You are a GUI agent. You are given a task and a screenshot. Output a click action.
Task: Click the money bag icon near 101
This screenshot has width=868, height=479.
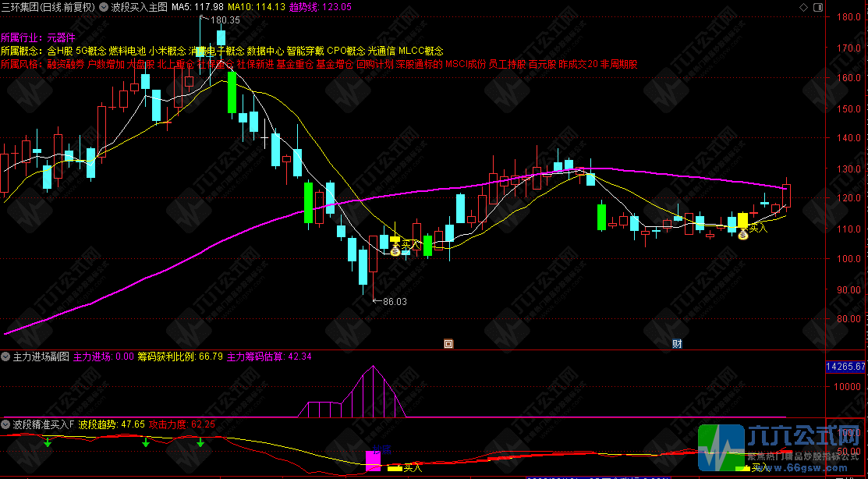point(395,251)
